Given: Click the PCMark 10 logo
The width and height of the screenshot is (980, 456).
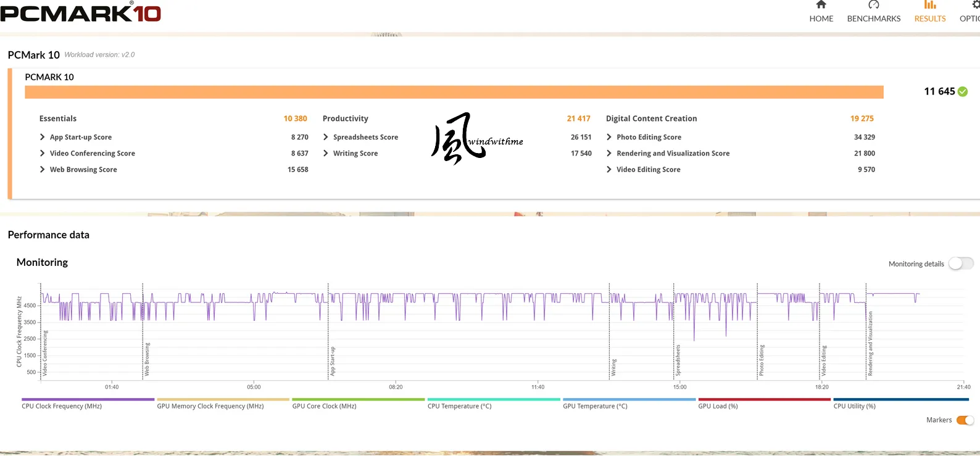Looking at the screenshot, I should pyautogui.click(x=81, y=12).
